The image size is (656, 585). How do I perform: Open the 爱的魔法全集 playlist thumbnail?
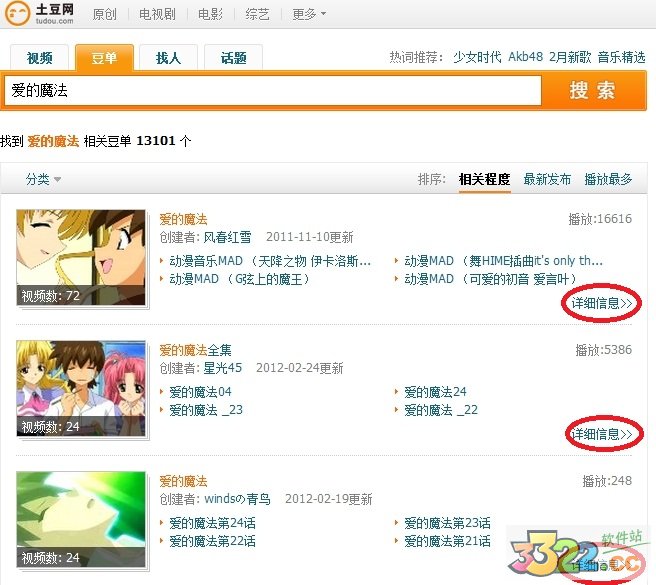pyautogui.click(x=81, y=388)
